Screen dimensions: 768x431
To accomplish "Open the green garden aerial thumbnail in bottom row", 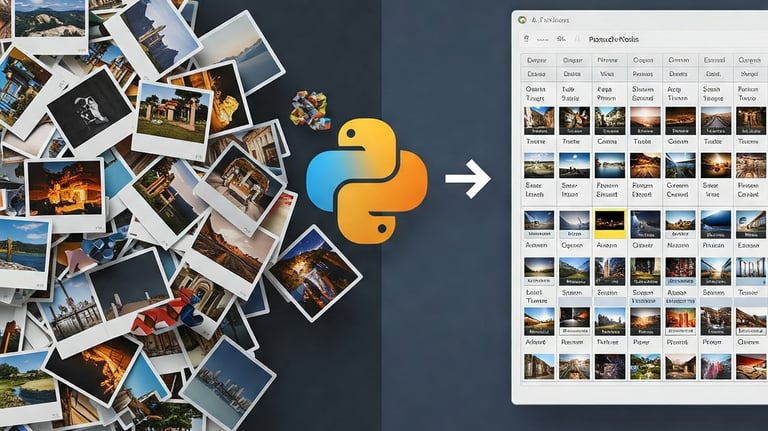I will click(x=645, y=366).
